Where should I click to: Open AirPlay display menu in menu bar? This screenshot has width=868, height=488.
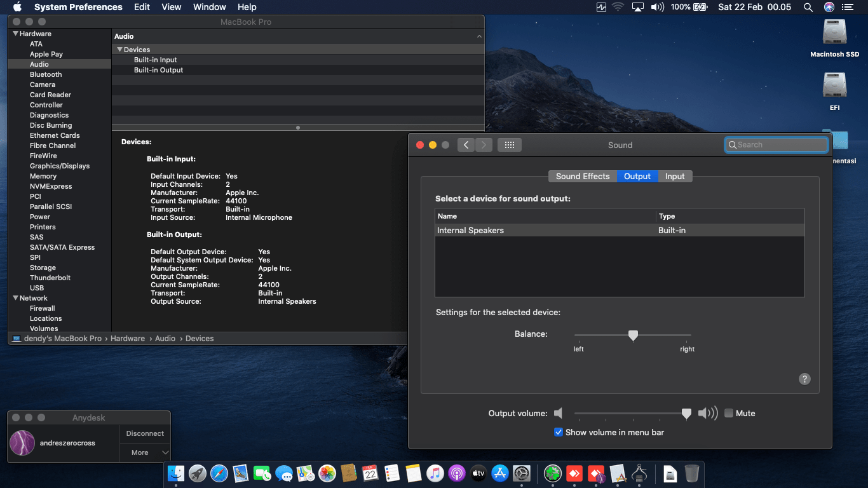point(637,7)
